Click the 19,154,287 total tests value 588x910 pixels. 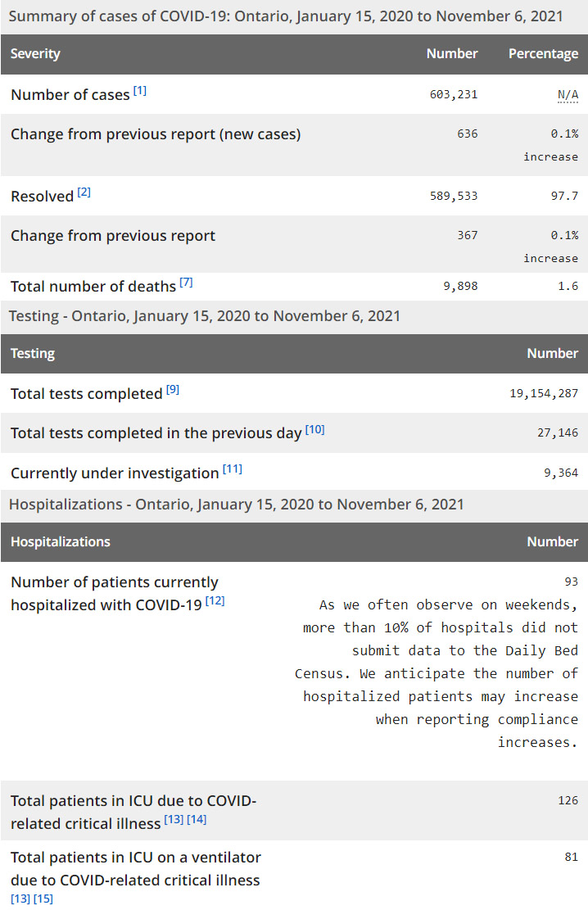[x=544, y=394]
